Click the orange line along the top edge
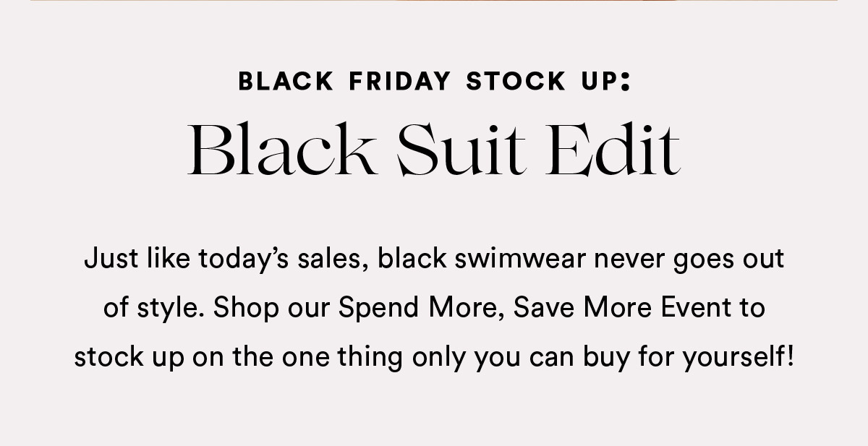The height and width of the screenshot is (446, 868). click(x=434, y=1)
